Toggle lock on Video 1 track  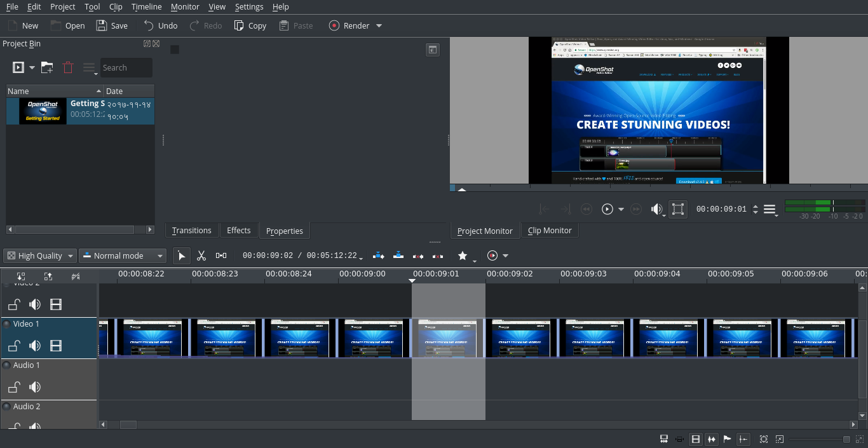click(x=14, y=346)
